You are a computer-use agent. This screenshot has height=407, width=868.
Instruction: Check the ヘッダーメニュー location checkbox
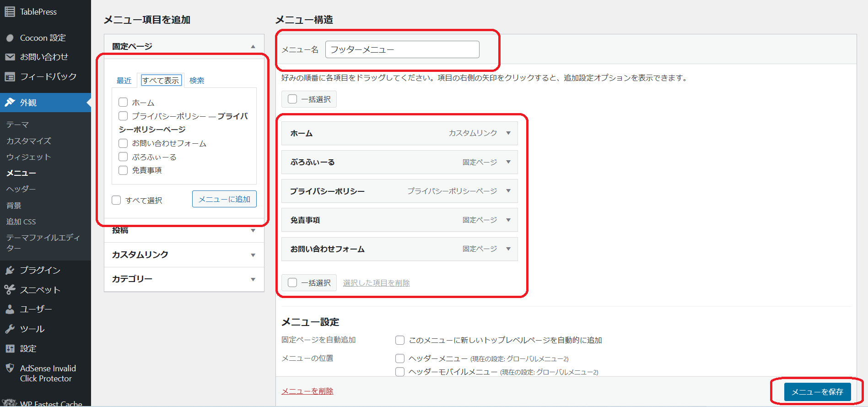point(400,358)
